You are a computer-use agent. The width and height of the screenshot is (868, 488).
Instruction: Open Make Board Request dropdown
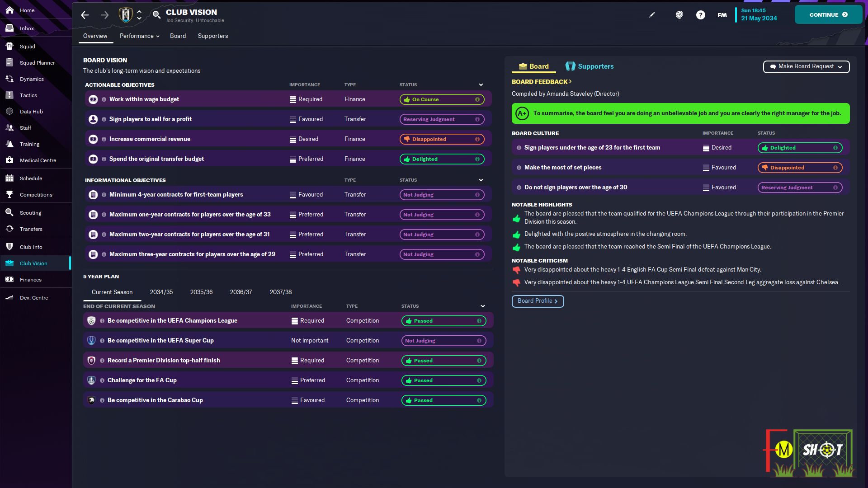pyautogui.click(x=806, y=66)
